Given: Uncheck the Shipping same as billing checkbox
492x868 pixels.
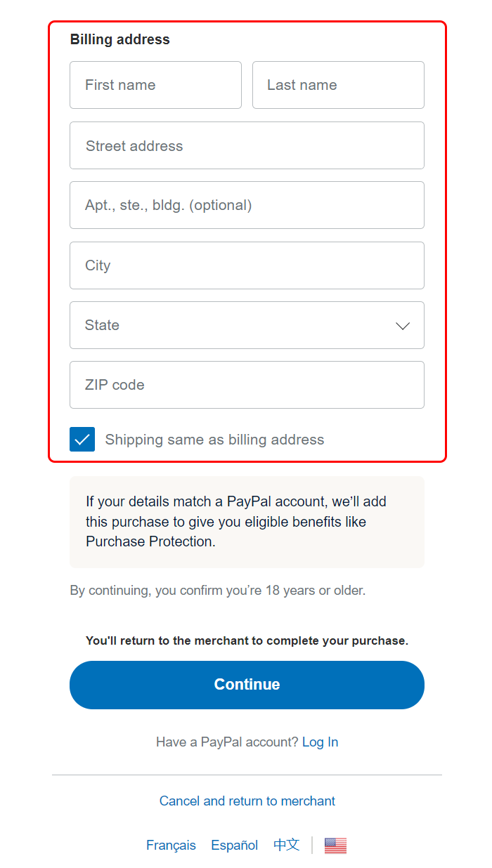Looking at the screenshot, I should (x=82, y=440).
